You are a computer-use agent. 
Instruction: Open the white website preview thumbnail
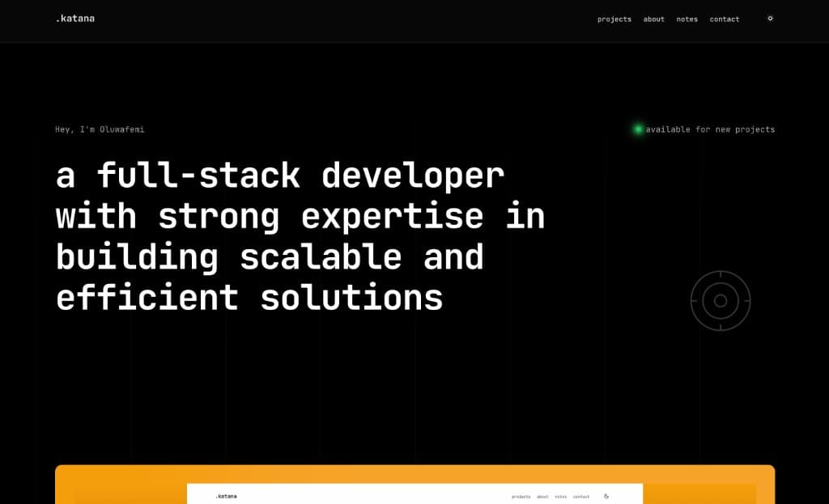click(414, 496)
